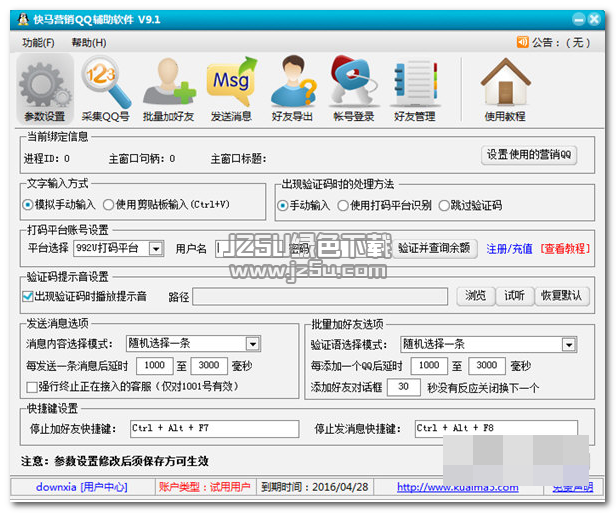Click the penguin app icon in title bar
This screenshot has height=513, width=616.
[23, 19]
